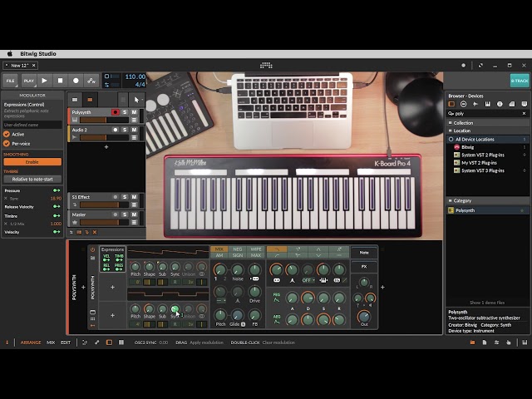Image resolution: width=532 pixels, height=399 pixels.
Task: Arm record on Audio 2 track
Action: [x=116, y=130]
